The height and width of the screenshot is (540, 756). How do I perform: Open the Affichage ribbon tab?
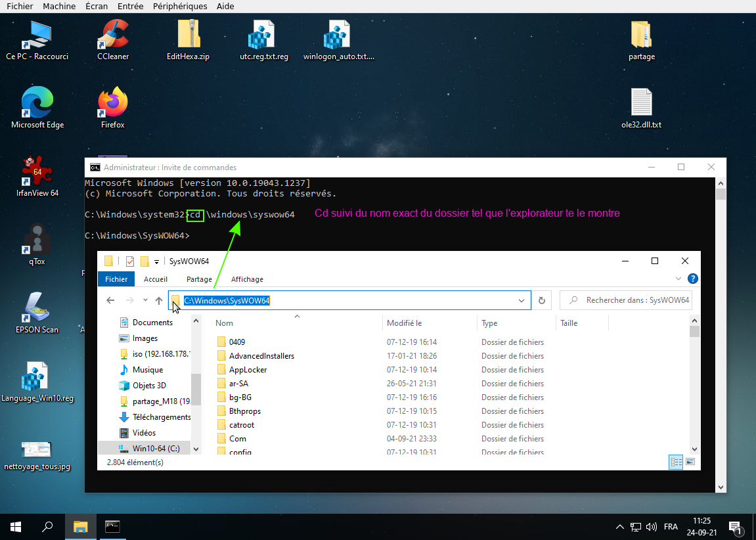coord(247,279)
